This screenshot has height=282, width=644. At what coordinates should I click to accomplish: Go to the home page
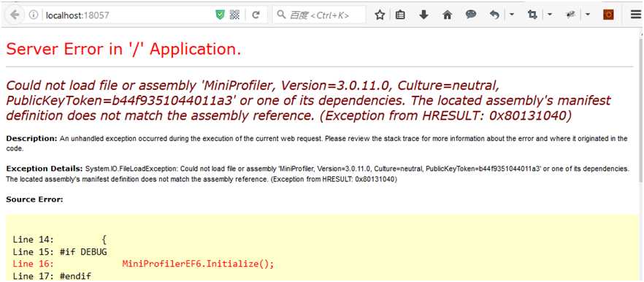[x=448, y=15]
